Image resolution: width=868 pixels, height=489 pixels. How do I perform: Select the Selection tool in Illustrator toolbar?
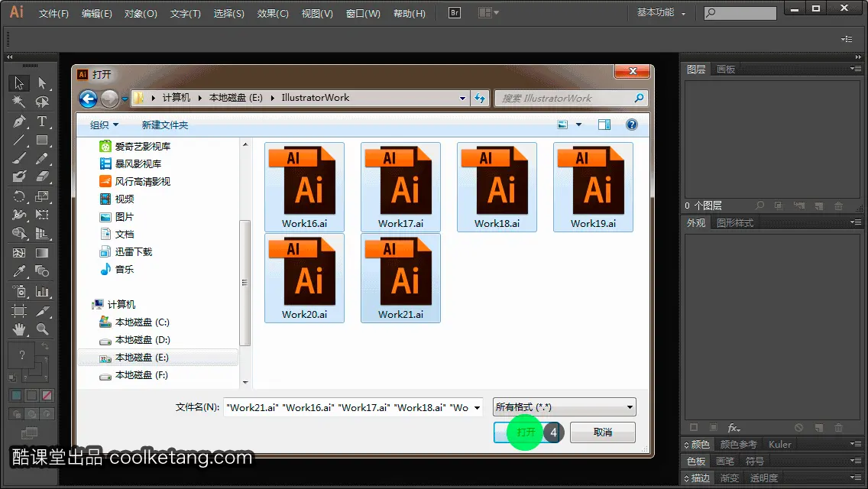(x=19, y=83)
